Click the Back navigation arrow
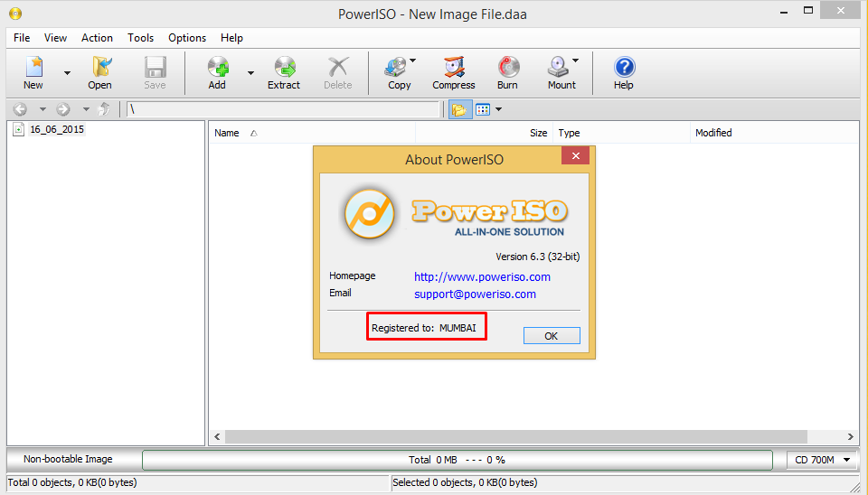 pyautogui.click(x=21, y=109)
